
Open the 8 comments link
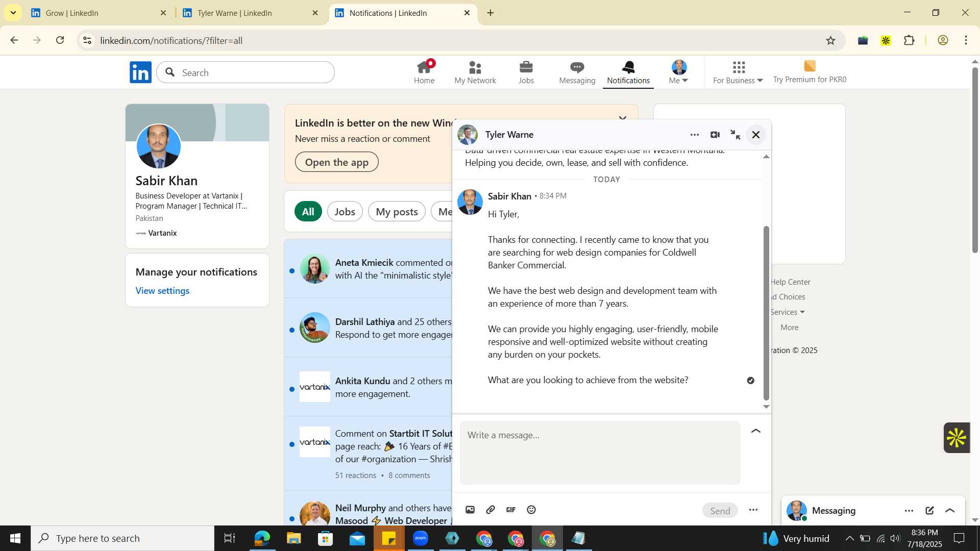pyautogui.click(x=409, y=475)
